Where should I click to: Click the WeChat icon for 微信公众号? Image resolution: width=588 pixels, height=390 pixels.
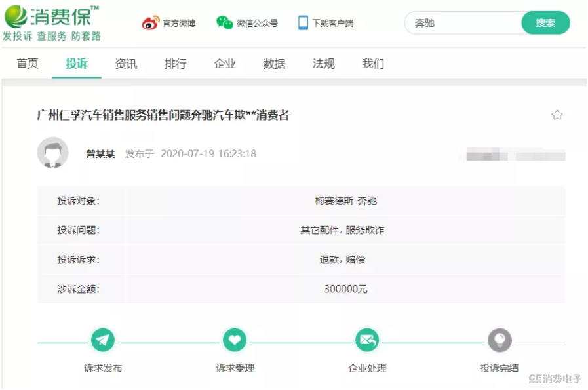[x=225, y=23]
